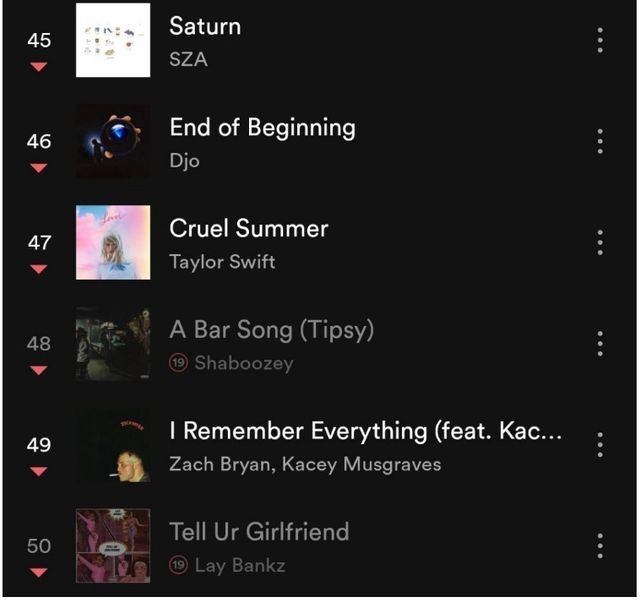This screenshot has height=603, width=640.
Task: Click the Djo artist name
Action: coord(184,161)
